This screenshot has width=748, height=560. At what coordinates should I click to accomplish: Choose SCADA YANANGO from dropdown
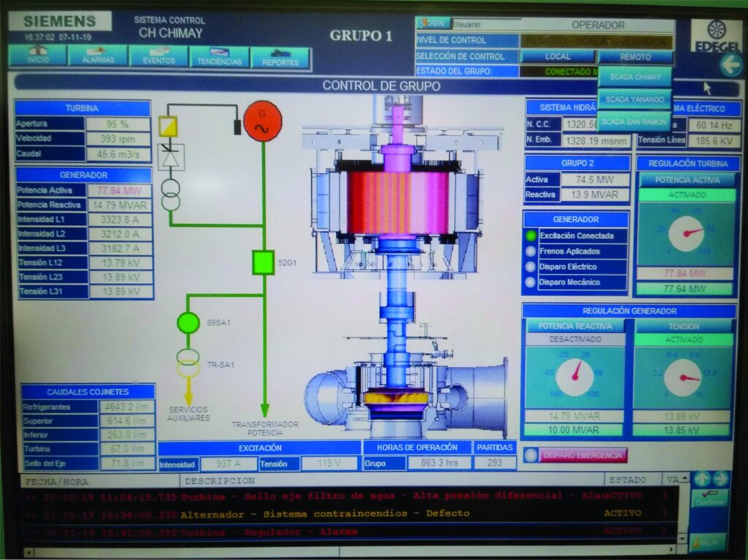click(635, 99)
